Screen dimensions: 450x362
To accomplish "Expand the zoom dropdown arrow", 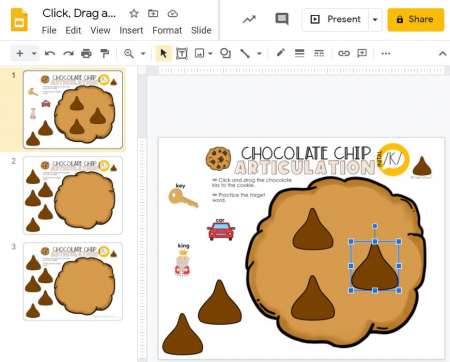I will point(143,53).
